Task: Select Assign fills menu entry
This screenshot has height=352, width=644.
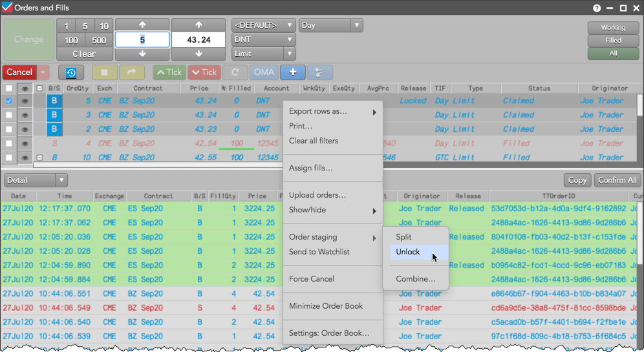Action: pyautogui.click(x=333, y=168)
